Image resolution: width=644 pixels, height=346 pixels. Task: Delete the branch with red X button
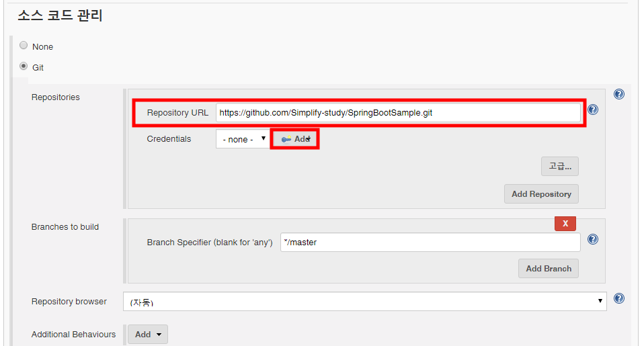[565, 224]
